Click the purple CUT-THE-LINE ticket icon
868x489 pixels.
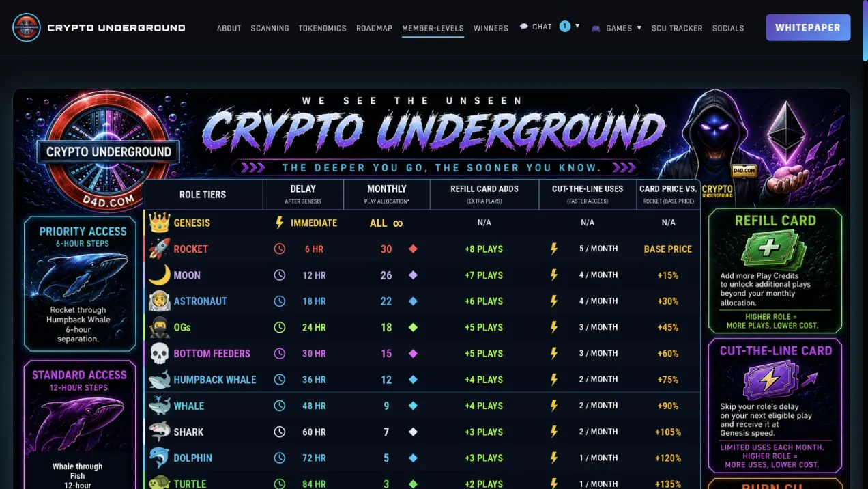coord(770,380)
